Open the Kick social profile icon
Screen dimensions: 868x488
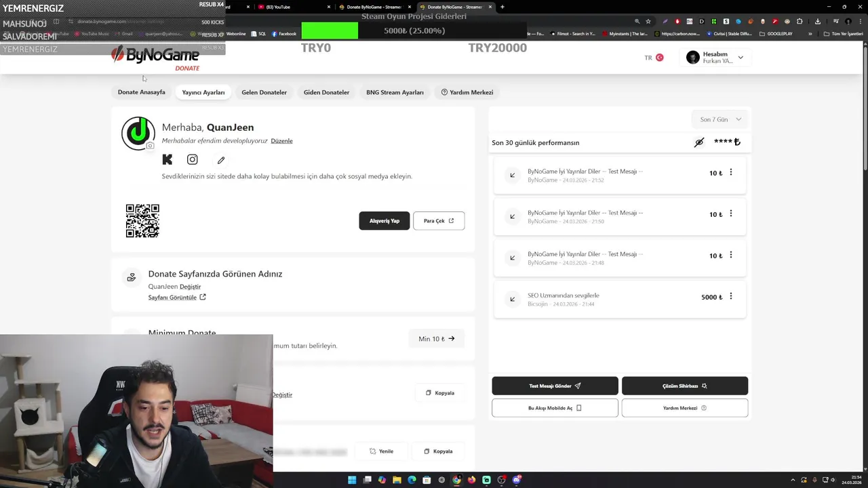point(167,160)
